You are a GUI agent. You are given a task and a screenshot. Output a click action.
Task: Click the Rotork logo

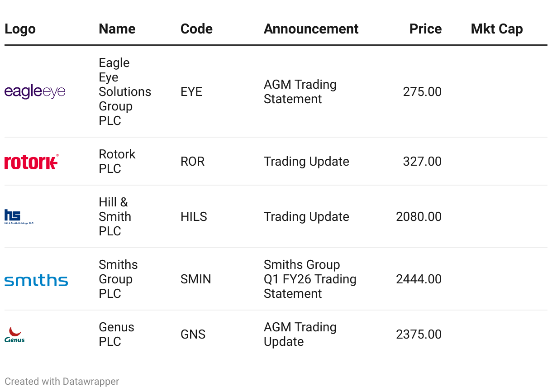point(31,162)
